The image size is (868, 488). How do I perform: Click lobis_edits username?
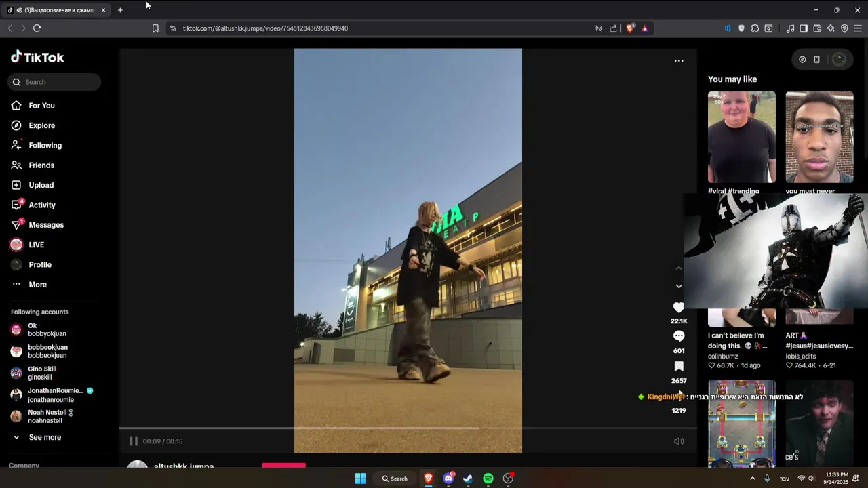point(801,356)
